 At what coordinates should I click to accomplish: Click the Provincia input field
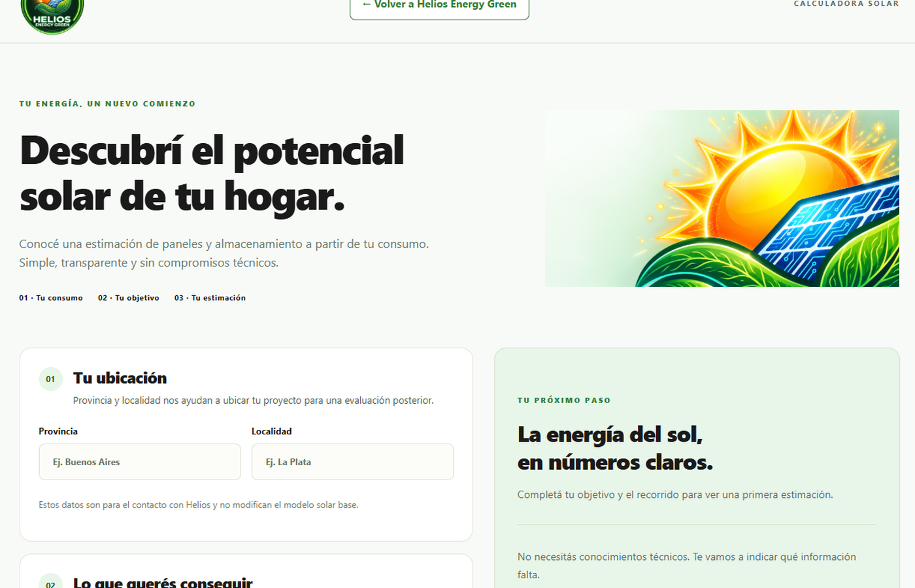coord(140,462)
